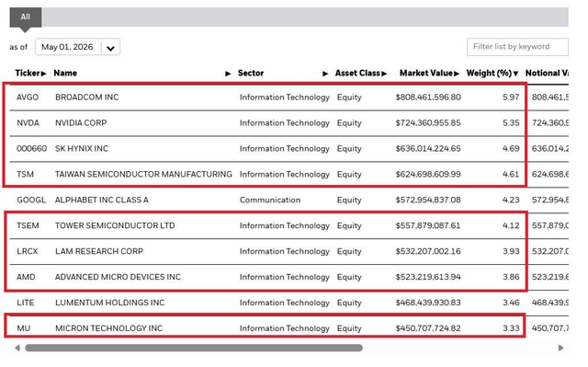Screen dimensions: 588x367
Task: Select the GOOGL ticker cell
Action: pyautogui.click(x=31, y=200)
